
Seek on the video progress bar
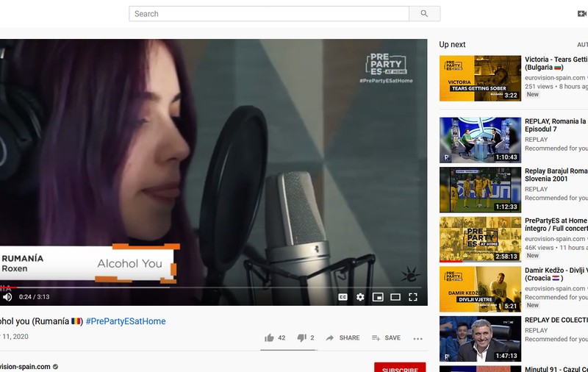pyautogui.click(x=210, y=287)
